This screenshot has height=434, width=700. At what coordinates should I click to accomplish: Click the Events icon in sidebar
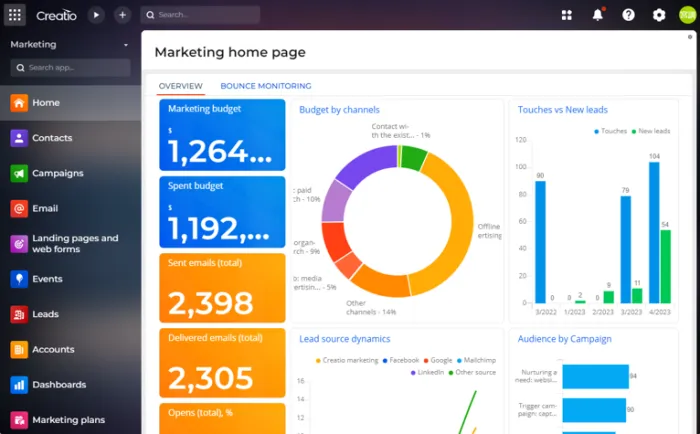point(18,279)
